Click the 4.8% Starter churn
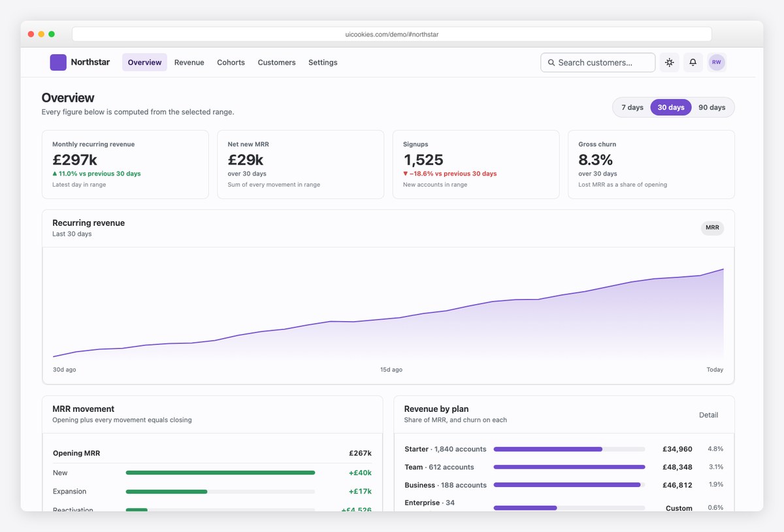This screenshot has height=532, width=784. pyautogui.click(x=715, y=449)
